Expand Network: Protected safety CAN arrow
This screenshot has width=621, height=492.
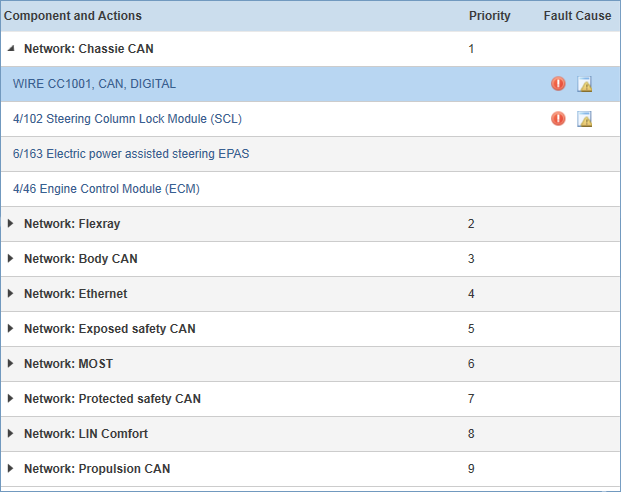coord(11,399)
